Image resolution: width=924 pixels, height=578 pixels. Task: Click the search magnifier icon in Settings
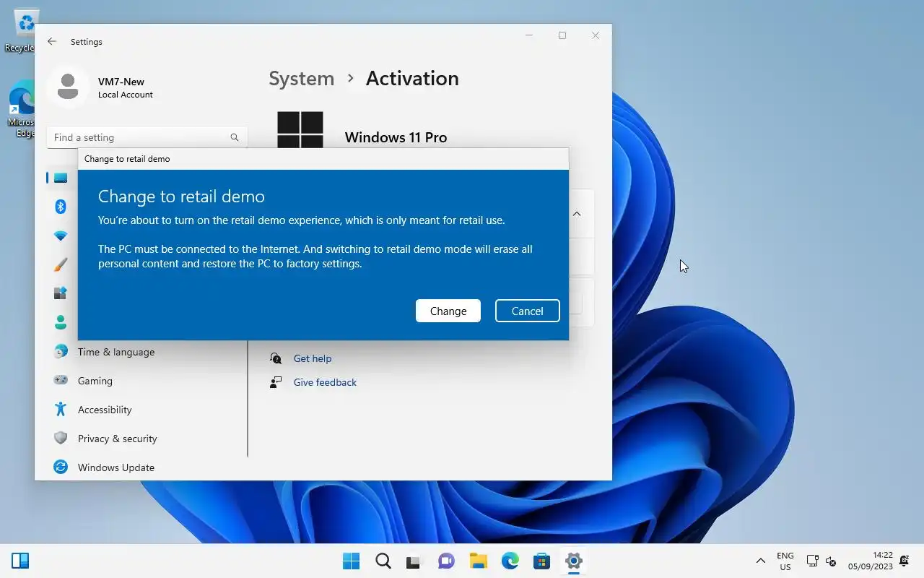click(235, 137)
